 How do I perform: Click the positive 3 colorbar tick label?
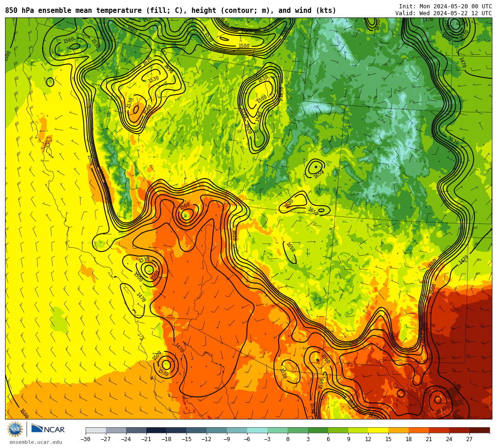(x=308, y=439)
